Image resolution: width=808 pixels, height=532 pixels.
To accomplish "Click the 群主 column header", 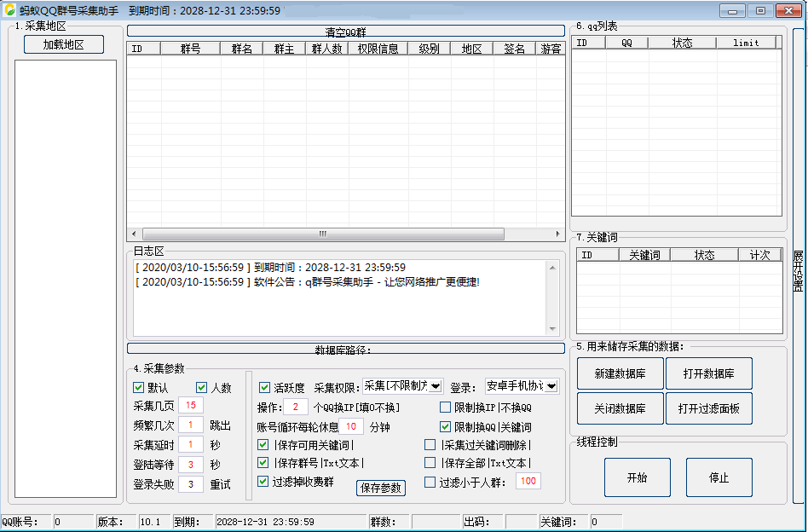I will 284,49.
